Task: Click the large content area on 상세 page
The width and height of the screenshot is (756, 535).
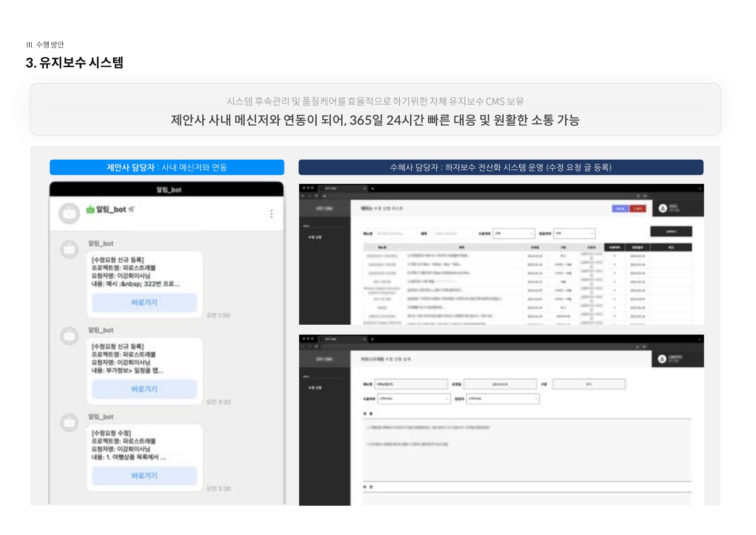Action: [x=527, y=450]
